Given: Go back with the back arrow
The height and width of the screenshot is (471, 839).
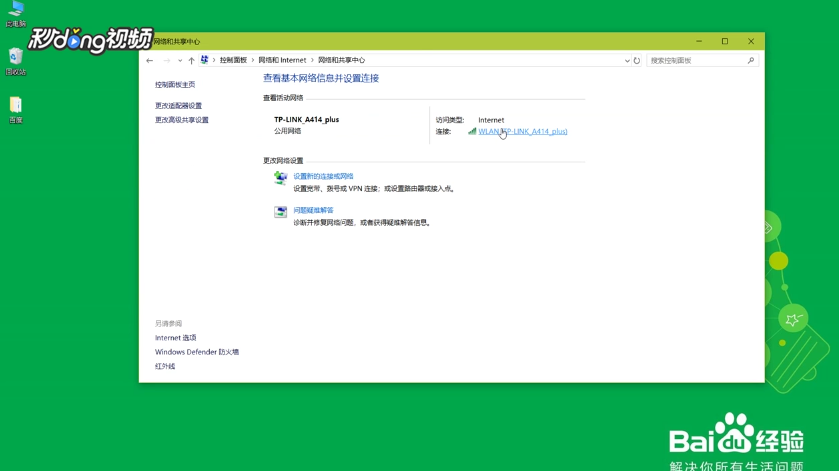Looking at the screenshot, I should (150, 60).
